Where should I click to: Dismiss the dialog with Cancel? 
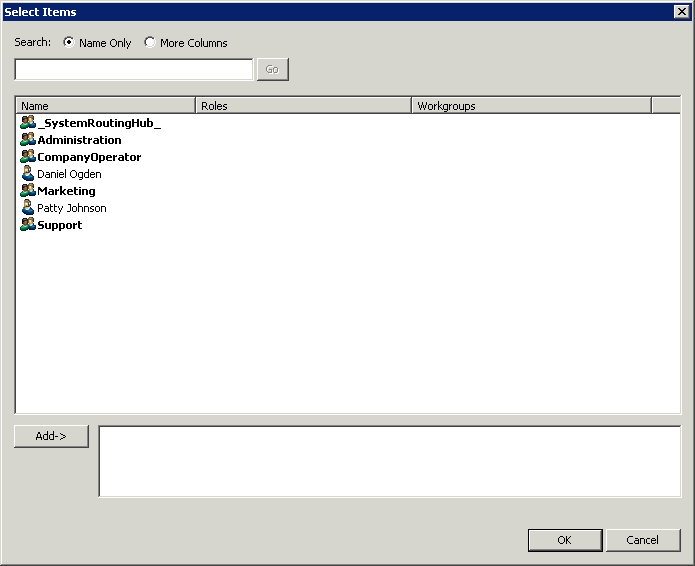pos(642,540)
